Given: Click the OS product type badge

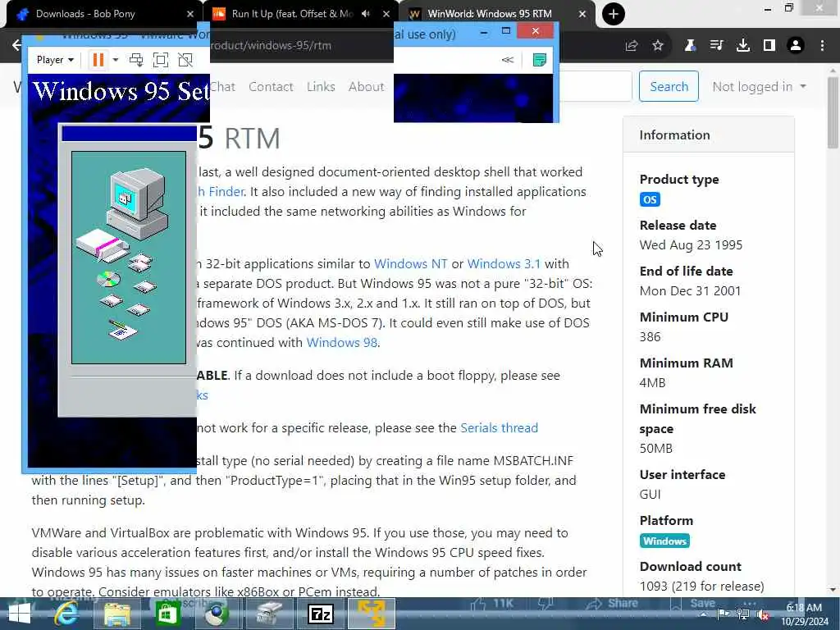Looking at the screenshot, I should pyautogui.click(x=650, y=200).
